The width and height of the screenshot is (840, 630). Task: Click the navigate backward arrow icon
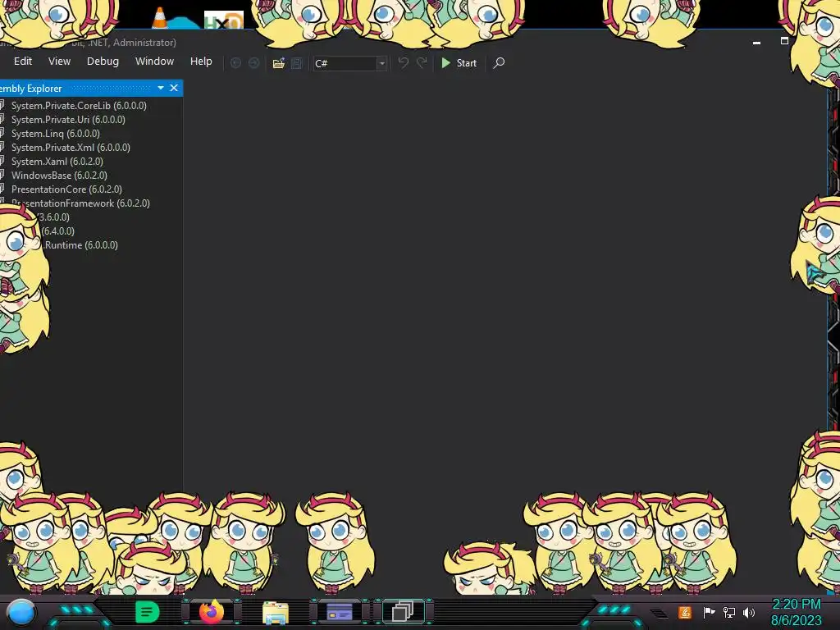(x=235, y=63)
